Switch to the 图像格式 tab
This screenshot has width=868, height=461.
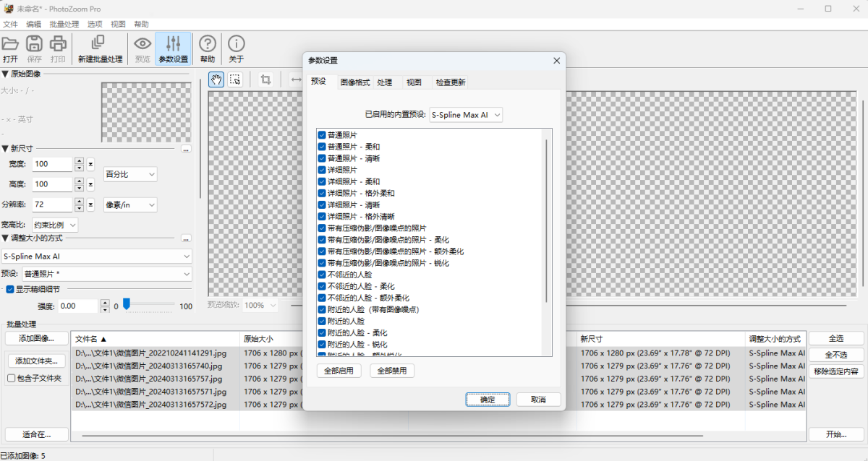tap(355, 82)
